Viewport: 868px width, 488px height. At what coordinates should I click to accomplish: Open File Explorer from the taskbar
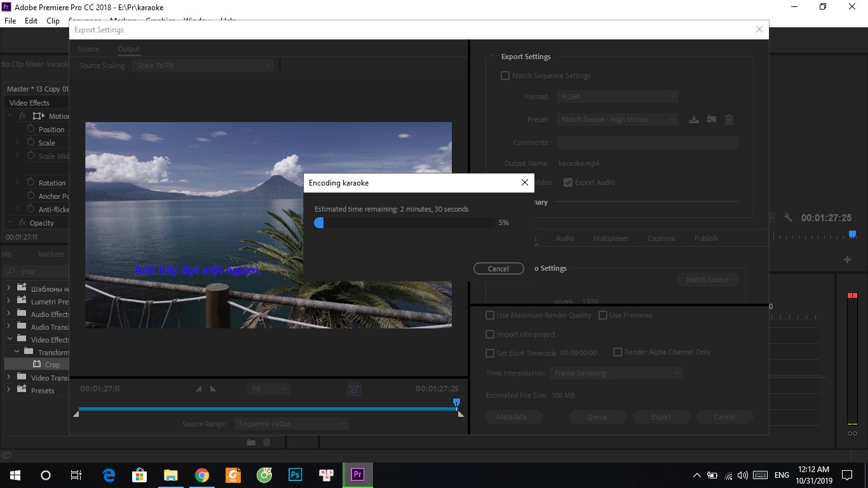pos(171,475)
